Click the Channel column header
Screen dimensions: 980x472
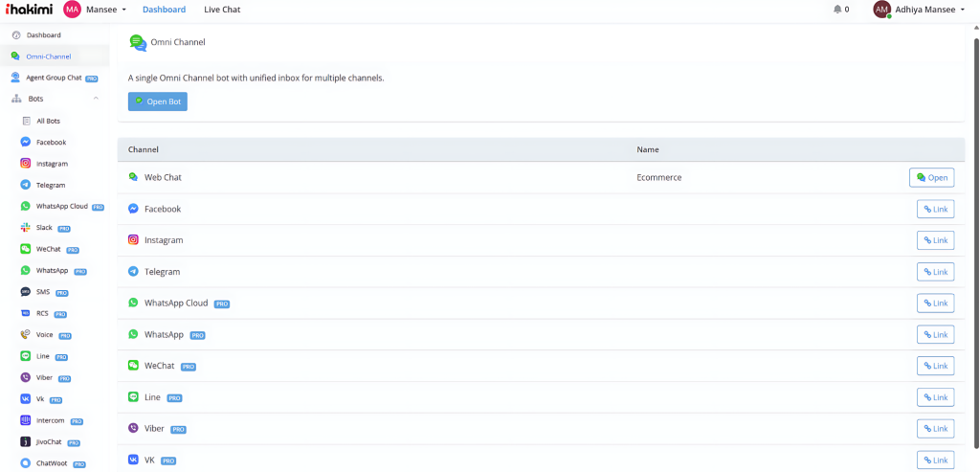pyautogui.click(x=144, y=150)
